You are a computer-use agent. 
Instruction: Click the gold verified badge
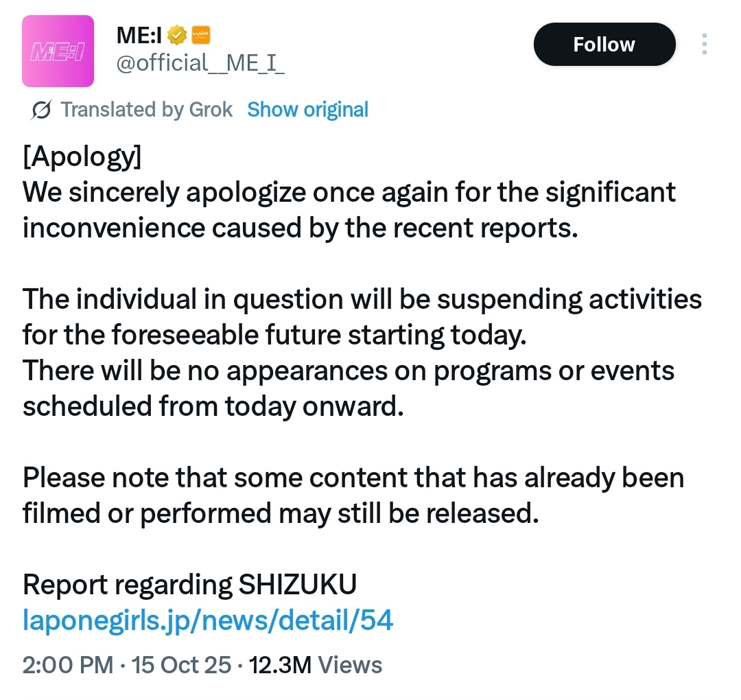177,34
